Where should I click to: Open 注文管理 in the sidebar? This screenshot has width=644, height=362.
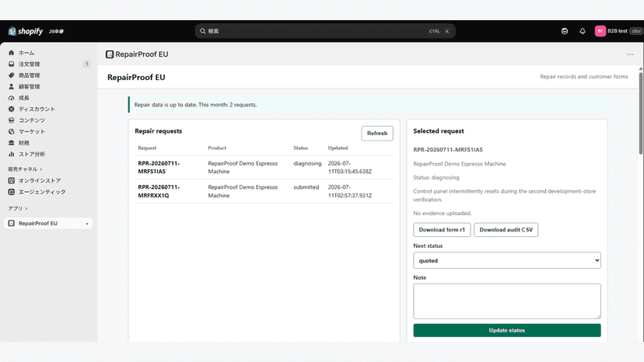point(29,64)
